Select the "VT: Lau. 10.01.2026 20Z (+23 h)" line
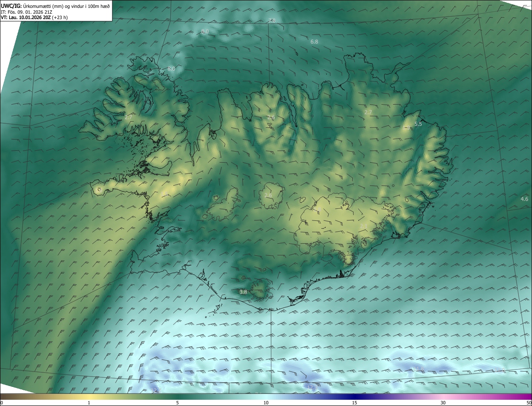Viewport: 532px width, 406px height. 34,17
